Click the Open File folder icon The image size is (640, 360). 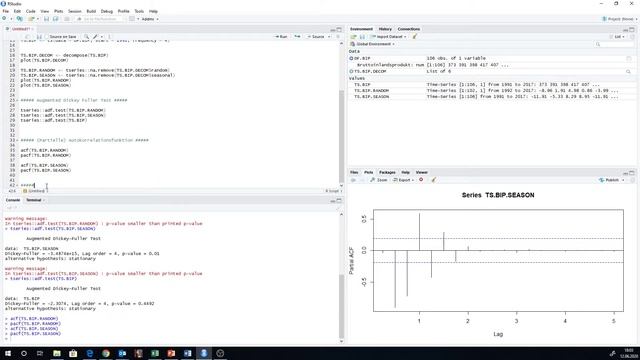point(31,19)
